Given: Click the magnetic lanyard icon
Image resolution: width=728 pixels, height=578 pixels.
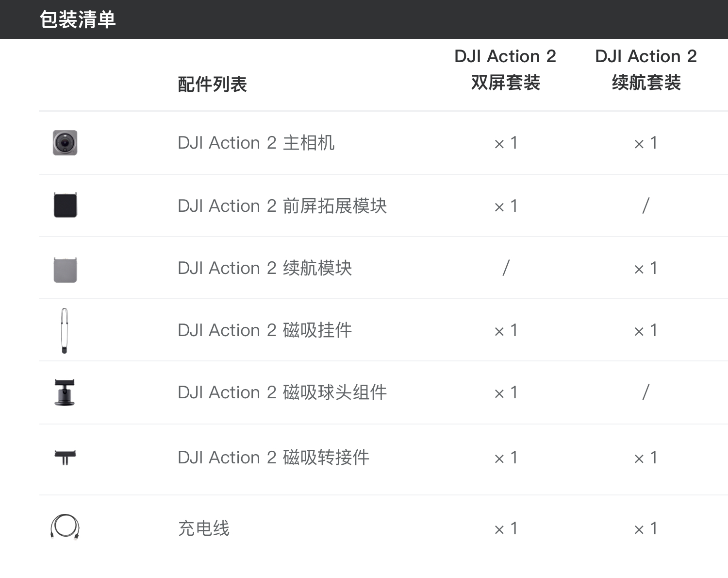Looking at the screenshot, I should (x=65, y=330).
